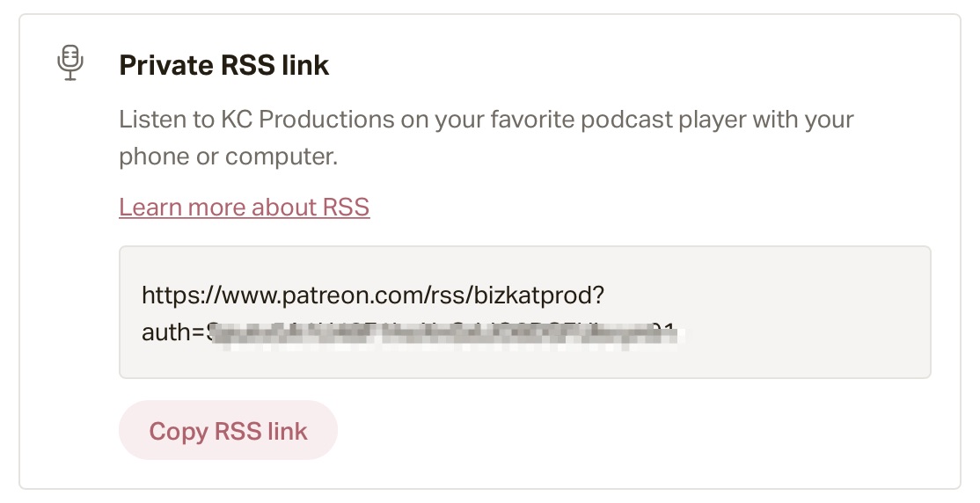This screenshot has width=980, height=503.
Task: Click the word "bizkatprod" in the URL
Action: (x=540, y=293)
